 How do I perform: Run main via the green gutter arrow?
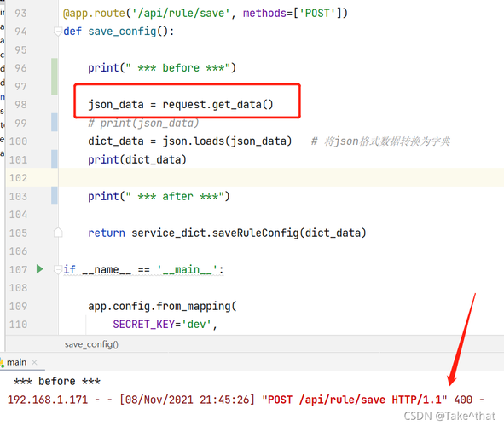pyautogui.click(x=40, y=269)
